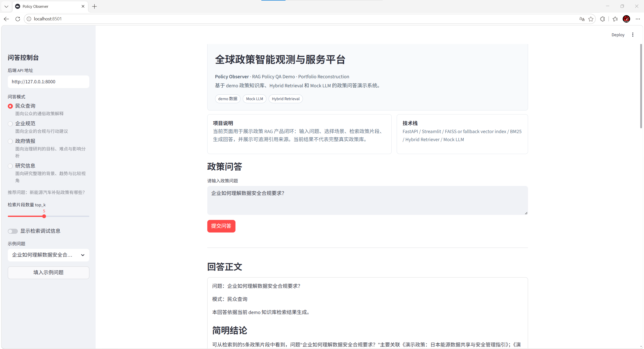
Task: Click the text area resize grip
Action: point(526,213)
